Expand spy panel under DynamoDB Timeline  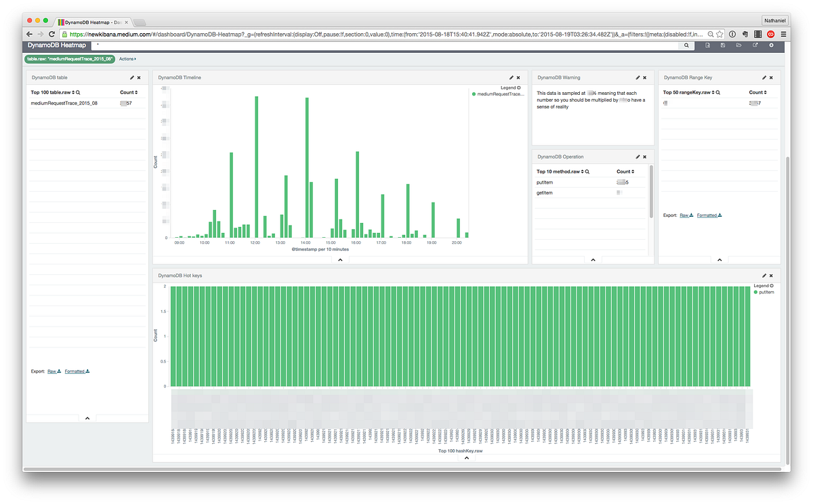coord(340,259)
